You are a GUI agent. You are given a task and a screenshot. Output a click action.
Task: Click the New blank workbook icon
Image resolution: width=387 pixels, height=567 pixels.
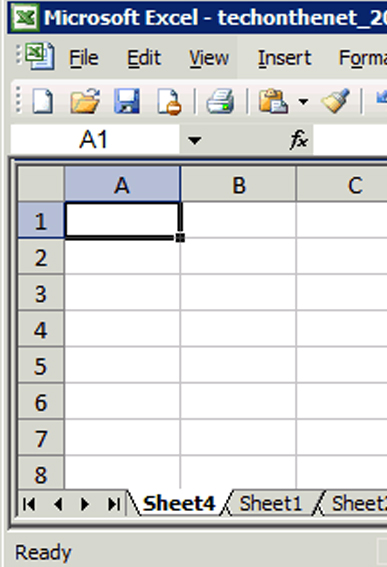[x=43, y=101]
